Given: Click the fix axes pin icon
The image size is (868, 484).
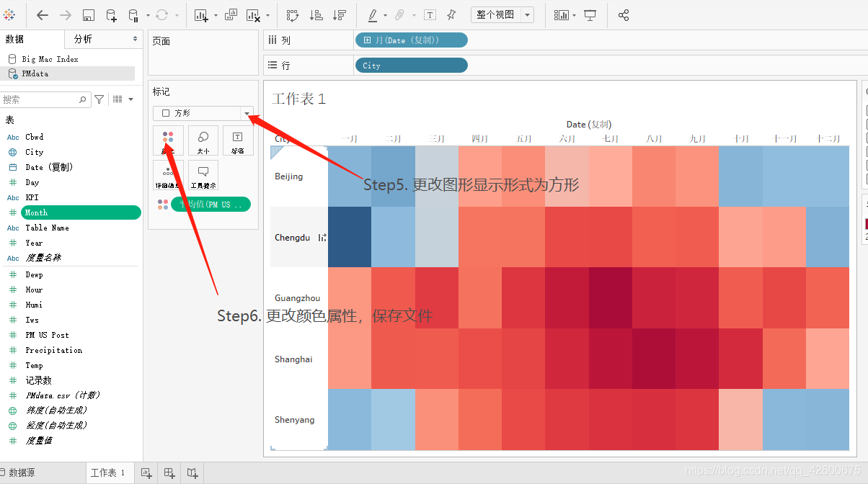Looking at the screenshot, I should [451, 15].
